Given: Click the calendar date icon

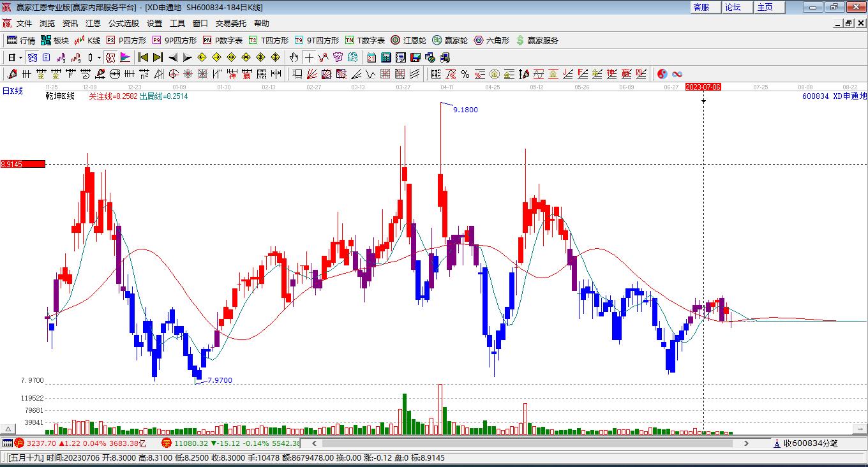Looking at the screenshot, I should pyautogui.click(x=371, y=57).
